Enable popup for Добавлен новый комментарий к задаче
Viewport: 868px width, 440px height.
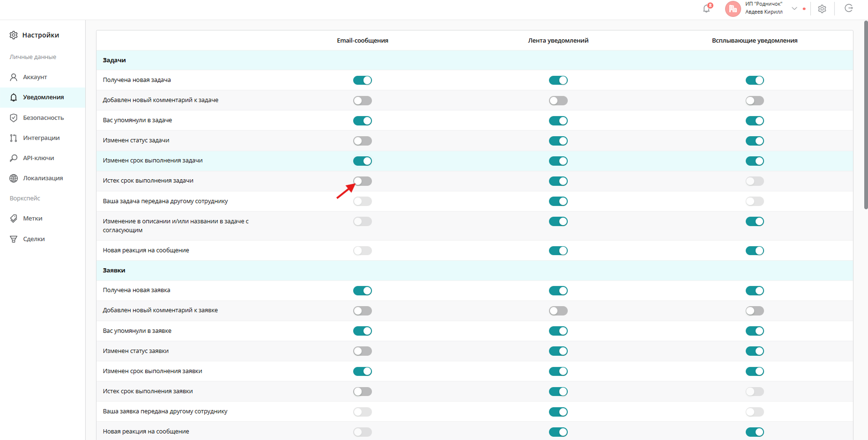point(754,101)
